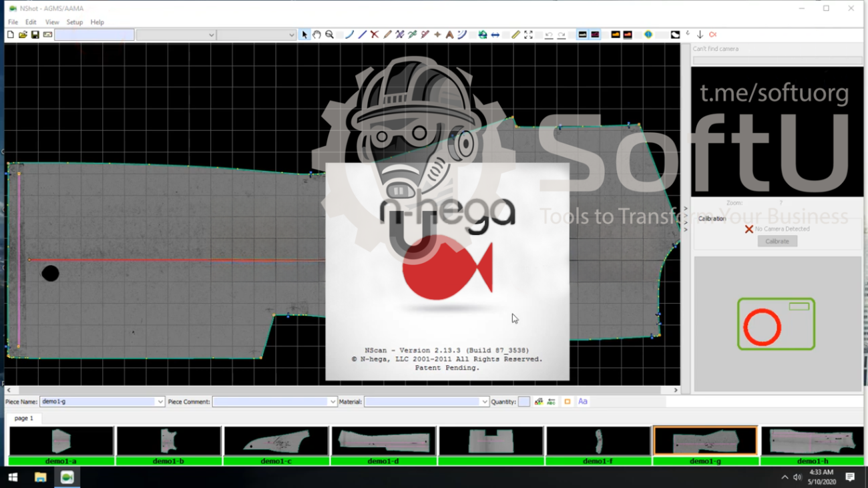This screenshot has height=488, width=868.
Task: Expand the Piece Name dropdown
Action: tap(160, 402)
